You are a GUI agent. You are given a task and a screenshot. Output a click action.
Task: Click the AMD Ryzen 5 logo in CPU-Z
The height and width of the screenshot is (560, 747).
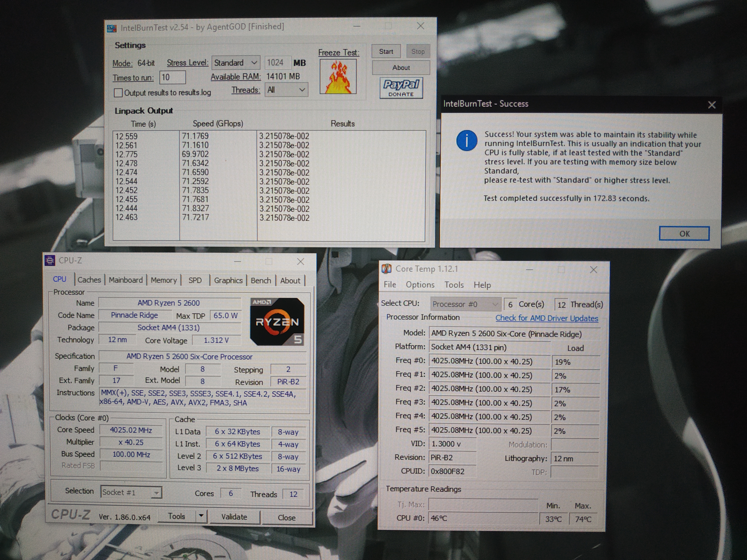(277, 321)
